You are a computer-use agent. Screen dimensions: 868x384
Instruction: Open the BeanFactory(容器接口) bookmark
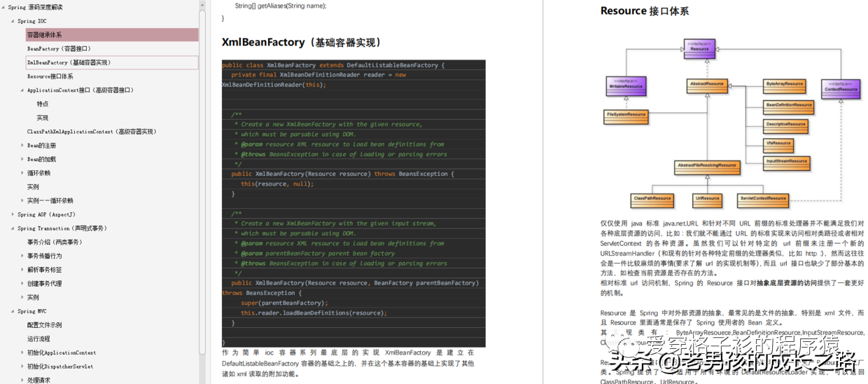(x=59, y=48)
